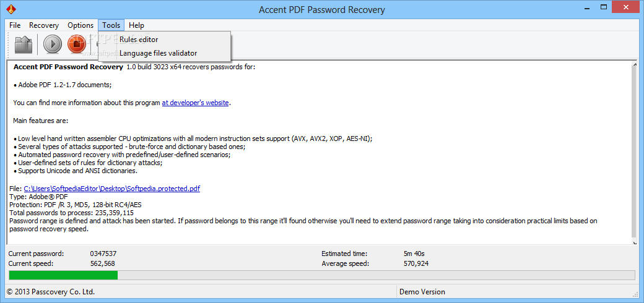This screenshot has height=303, width=644.
Task: Open the Recovery menu
Action: coord(43,25)
